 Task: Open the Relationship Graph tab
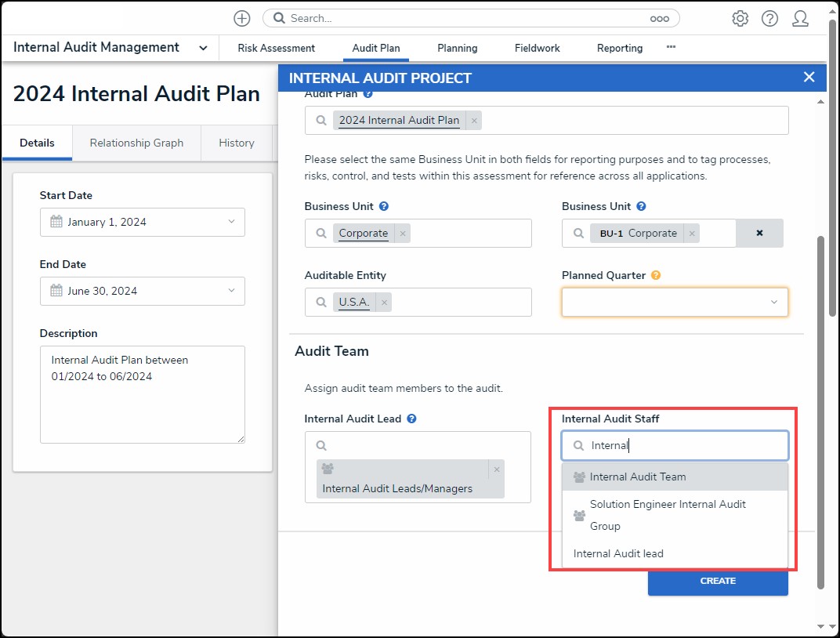tap(136, 143)
